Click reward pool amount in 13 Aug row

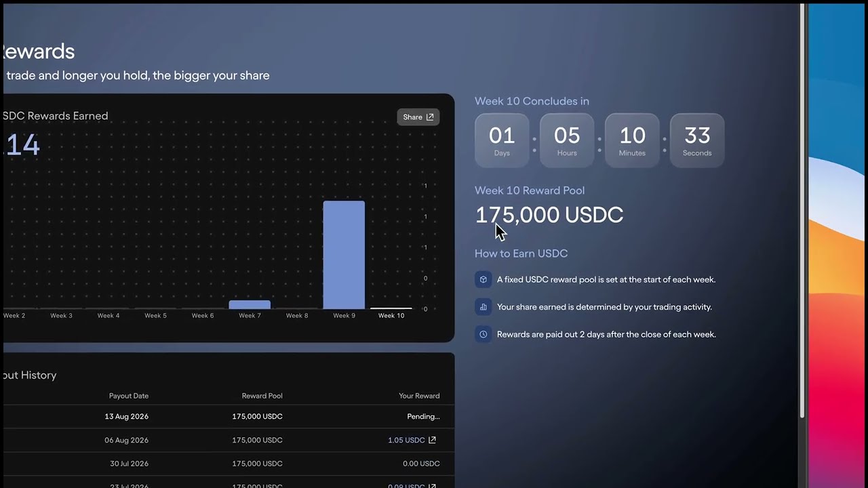pyautogui.click(x=258, y=416)
